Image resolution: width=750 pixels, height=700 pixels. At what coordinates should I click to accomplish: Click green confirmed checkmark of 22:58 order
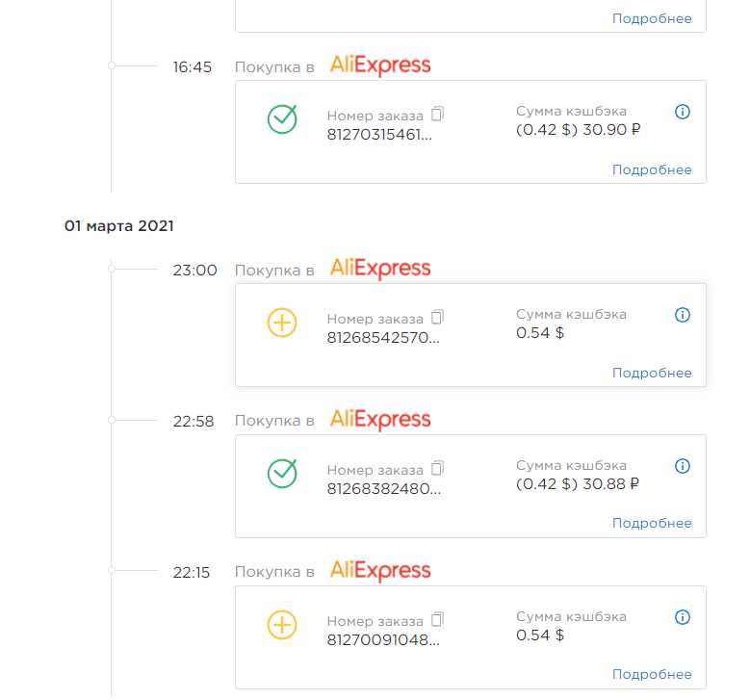click(x=282, y=473)
